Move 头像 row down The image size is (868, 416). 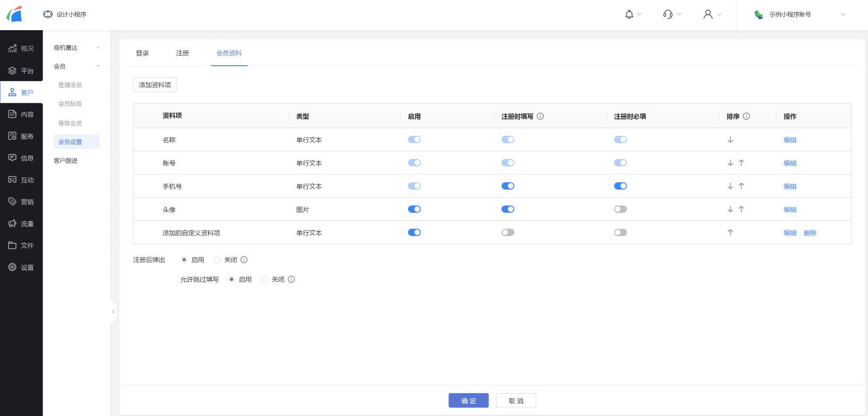pyautogui.click(x=730, y=209)
